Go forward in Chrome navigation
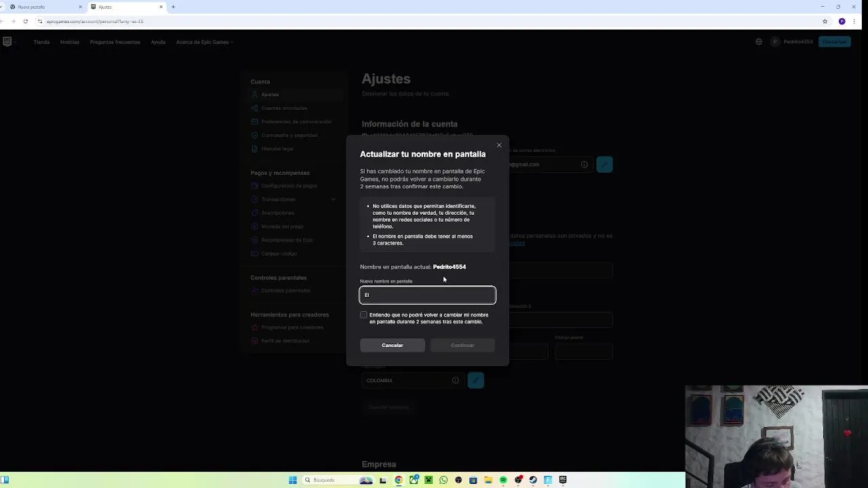Screen dimensions: 868x488 pos(13,21)
